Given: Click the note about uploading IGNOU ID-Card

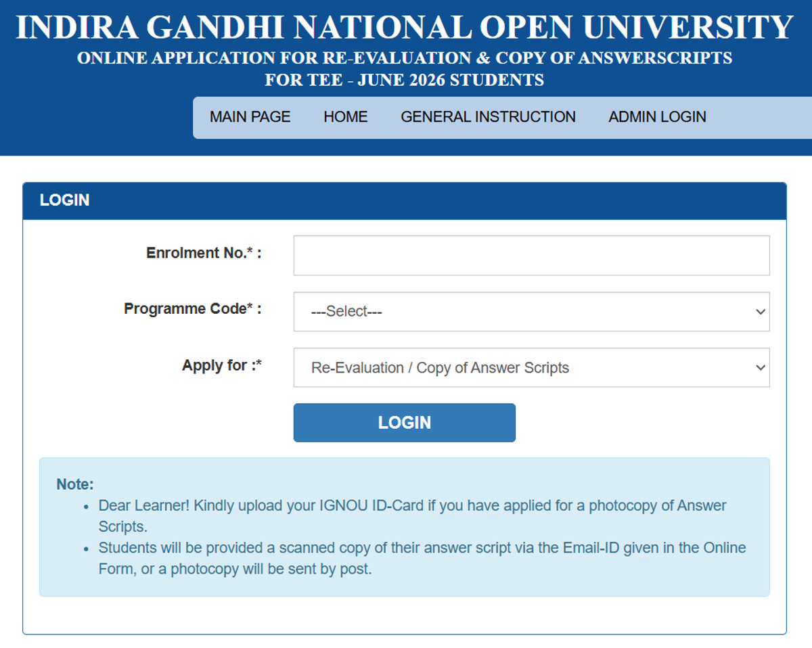Looking at the screenshot, I should 412,515.
